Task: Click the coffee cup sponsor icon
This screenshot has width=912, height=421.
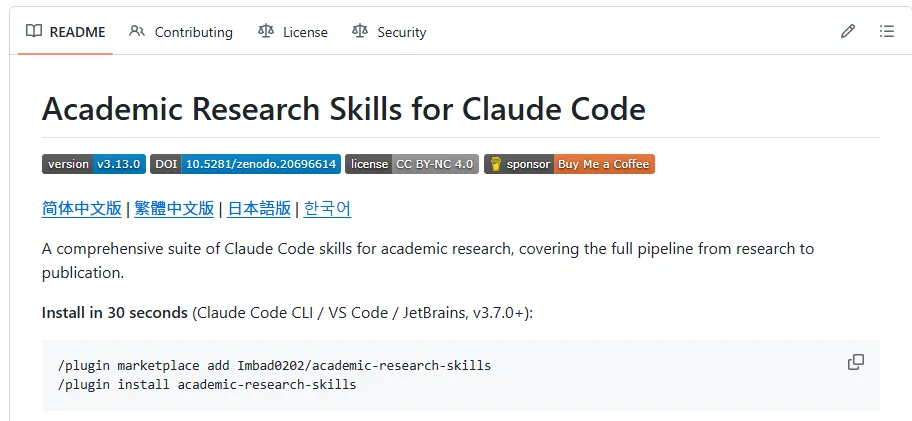Action: 496,164
